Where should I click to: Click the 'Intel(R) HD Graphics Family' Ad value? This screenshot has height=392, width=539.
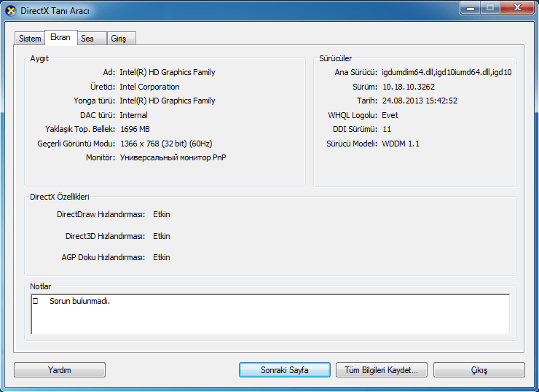(x=168, y=72)
